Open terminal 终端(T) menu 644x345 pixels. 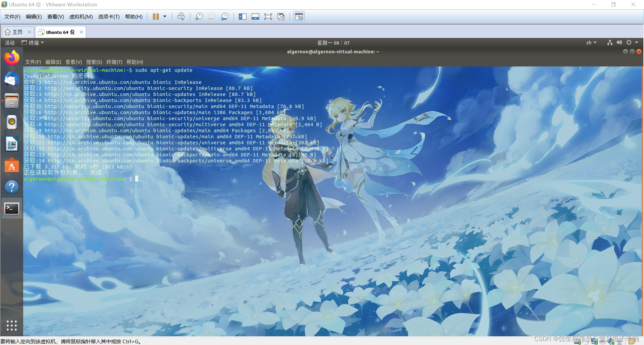(x=114, y=62)
